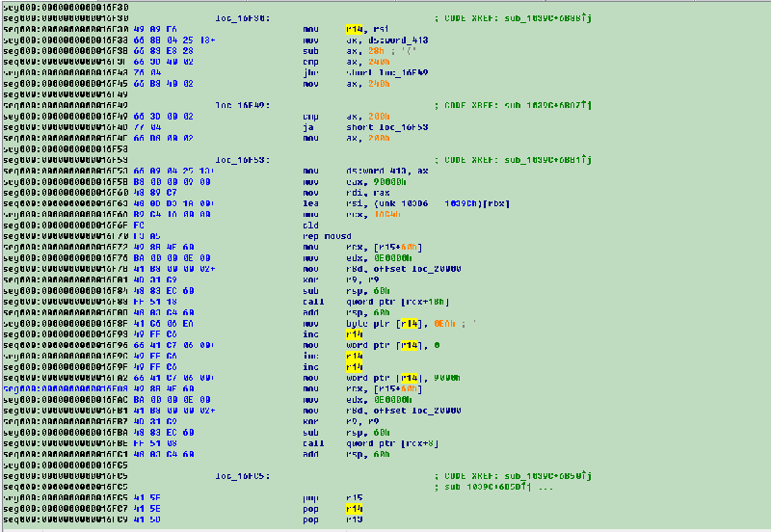
Task: Click the loc_16F49 label definition line
Action: 243,105
